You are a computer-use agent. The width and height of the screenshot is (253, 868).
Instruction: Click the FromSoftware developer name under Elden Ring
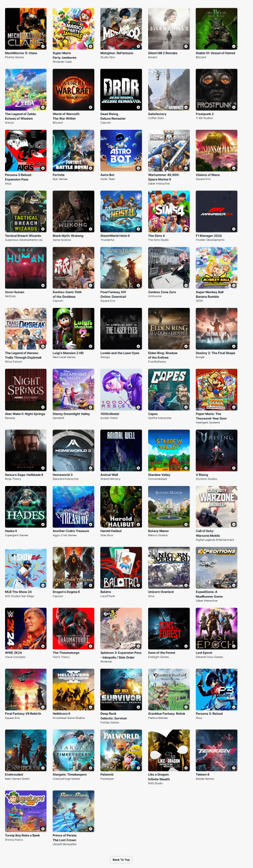click(157, 362)
